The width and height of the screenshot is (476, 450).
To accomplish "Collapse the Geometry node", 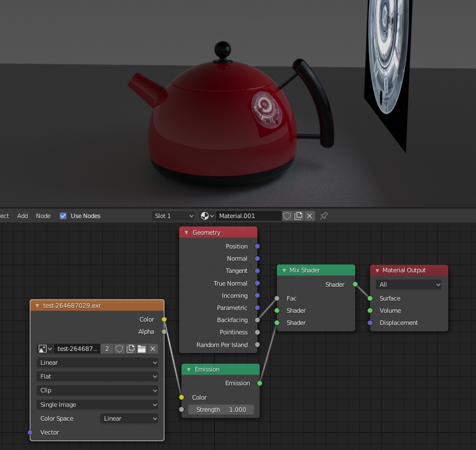I will [x=187, y=232].
